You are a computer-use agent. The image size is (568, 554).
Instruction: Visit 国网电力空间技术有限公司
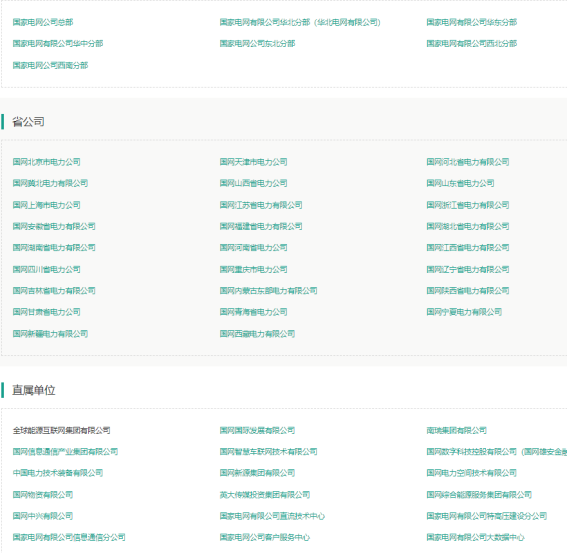click(x=472, y=473)
